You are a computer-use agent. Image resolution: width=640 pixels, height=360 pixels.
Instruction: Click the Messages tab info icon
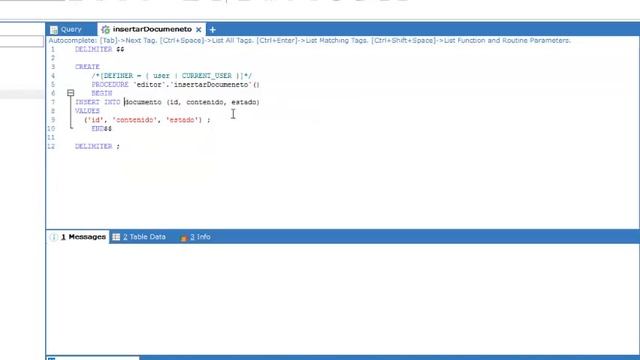click(x=53, y=237)
